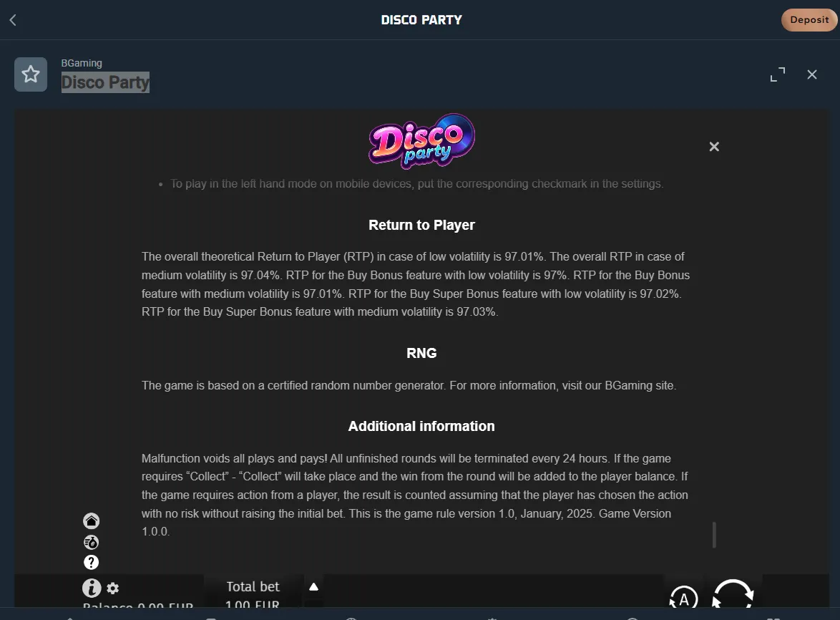Open the question mark help icon

pos(91,562)
